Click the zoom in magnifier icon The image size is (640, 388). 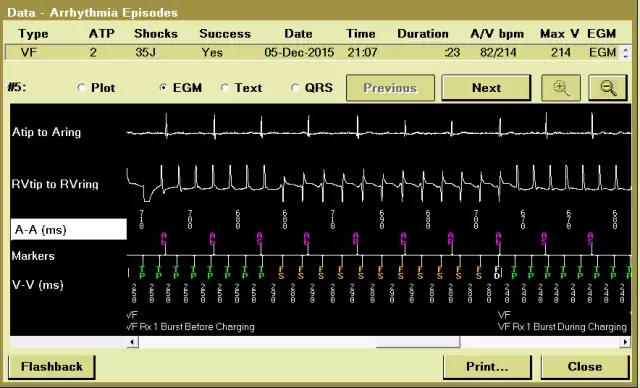(x=561, y=88)
